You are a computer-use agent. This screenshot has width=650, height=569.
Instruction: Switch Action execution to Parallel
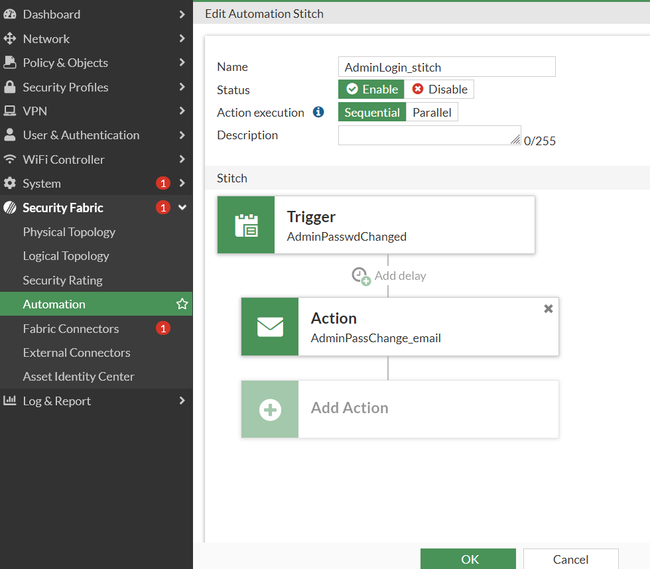pyautogui.click(x=432, y=113)
